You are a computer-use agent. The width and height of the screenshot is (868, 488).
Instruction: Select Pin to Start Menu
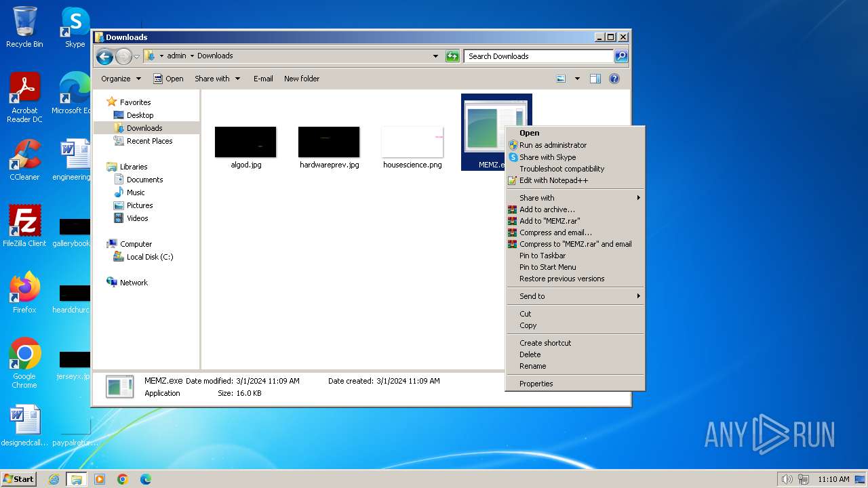(x=575, y=267)
